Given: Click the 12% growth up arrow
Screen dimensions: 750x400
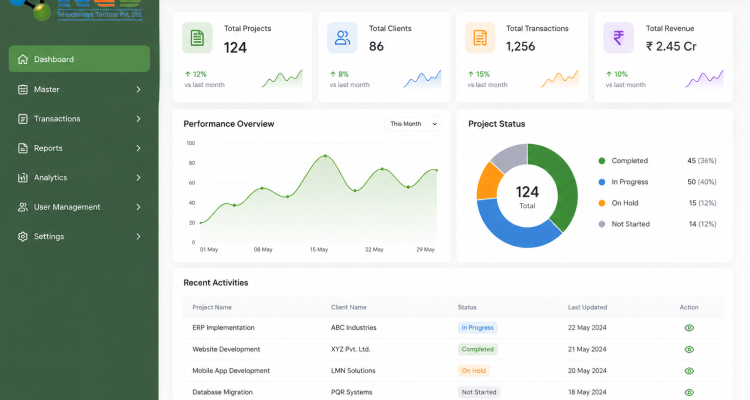Looking at the screenshot, I should click(x=188, y=74).
